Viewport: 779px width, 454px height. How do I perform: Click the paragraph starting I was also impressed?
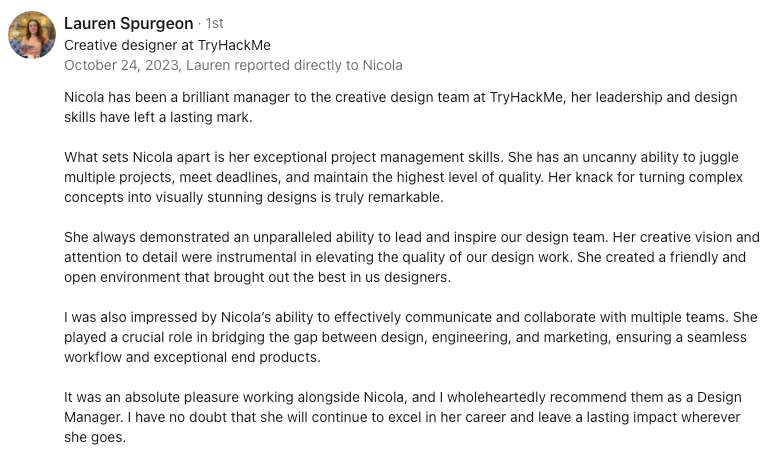411,337
